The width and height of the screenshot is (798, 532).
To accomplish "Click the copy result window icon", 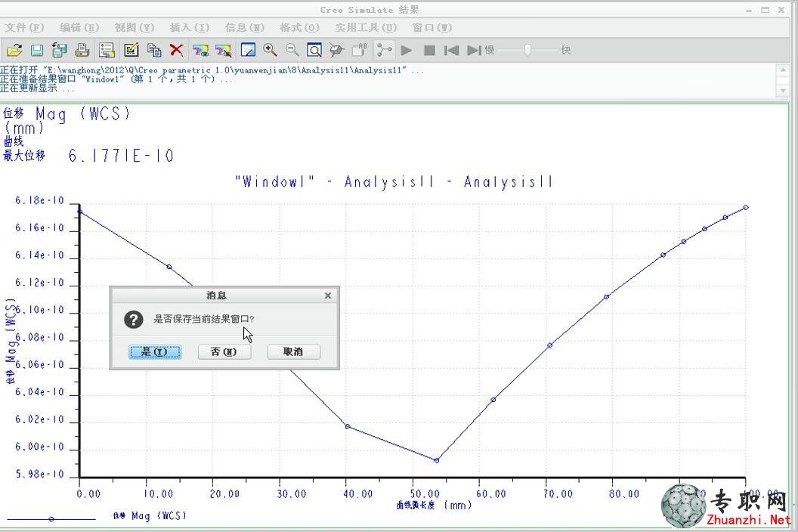I will 154,50.
